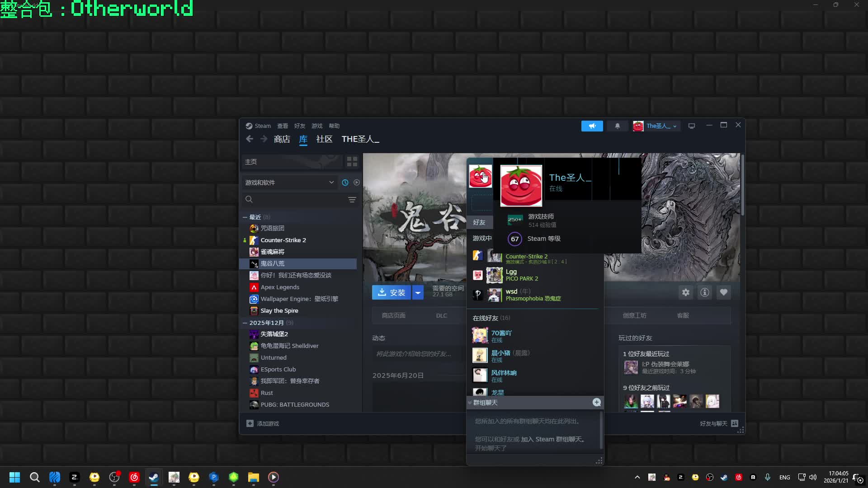Open the notifications bell
Image resolution: width=868 pixels, height=488 pixels.
pos(617,126)
